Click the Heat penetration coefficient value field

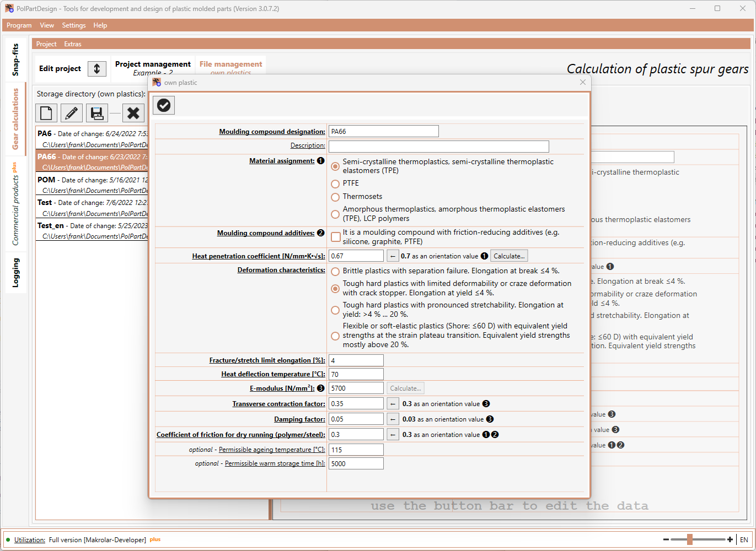(x=356, y=256)
